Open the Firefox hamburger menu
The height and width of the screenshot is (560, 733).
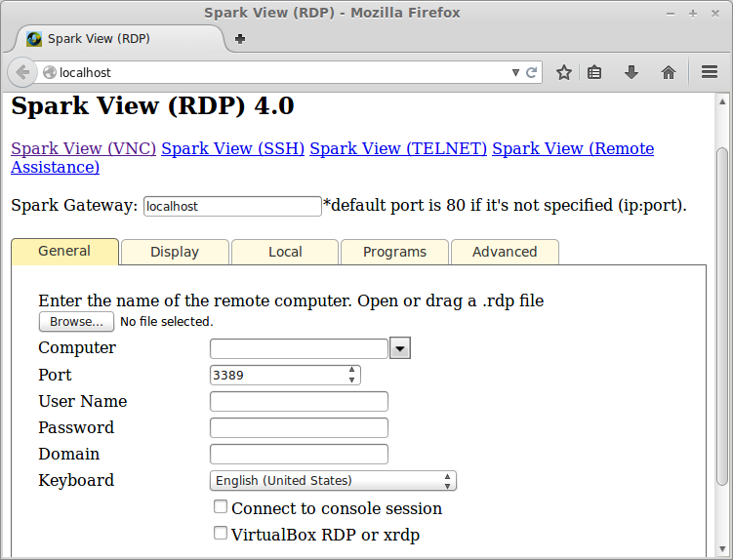[x=710, y=72]
